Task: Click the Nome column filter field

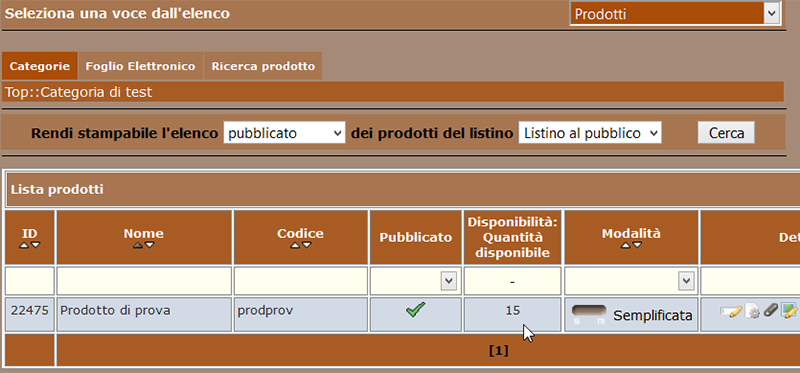Action: tap(144, 281)
